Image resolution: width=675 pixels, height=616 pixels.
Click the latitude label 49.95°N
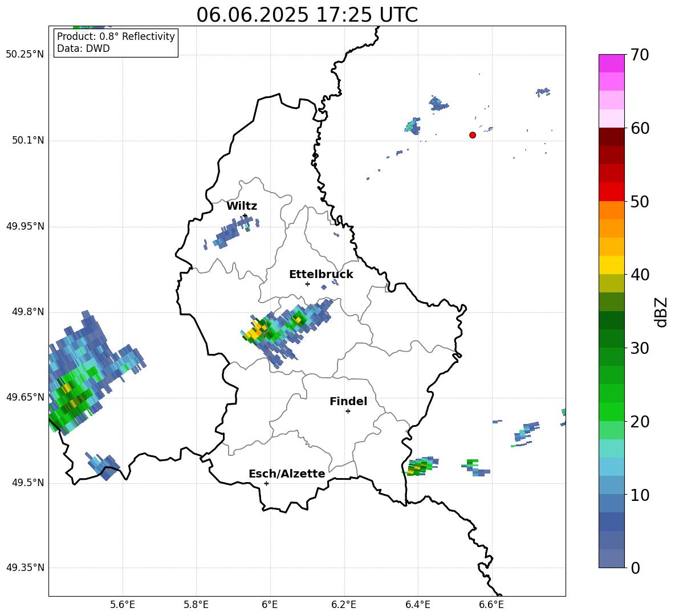[25, 226]
